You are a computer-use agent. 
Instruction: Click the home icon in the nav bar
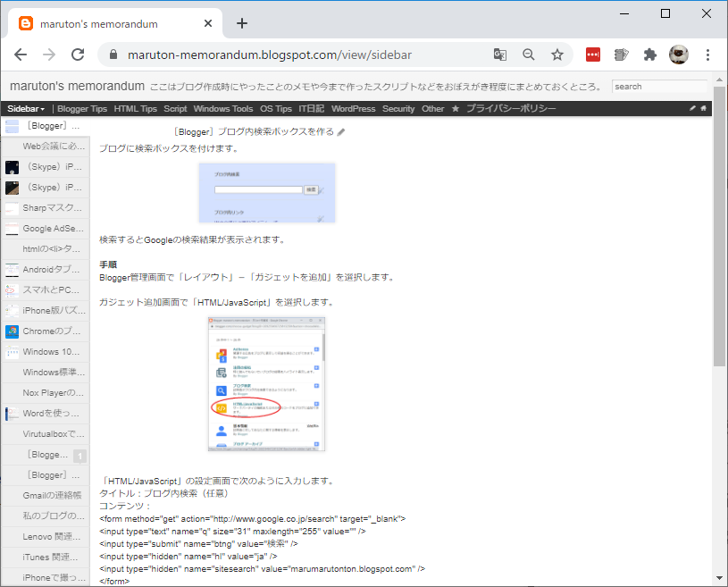point(703,108)
